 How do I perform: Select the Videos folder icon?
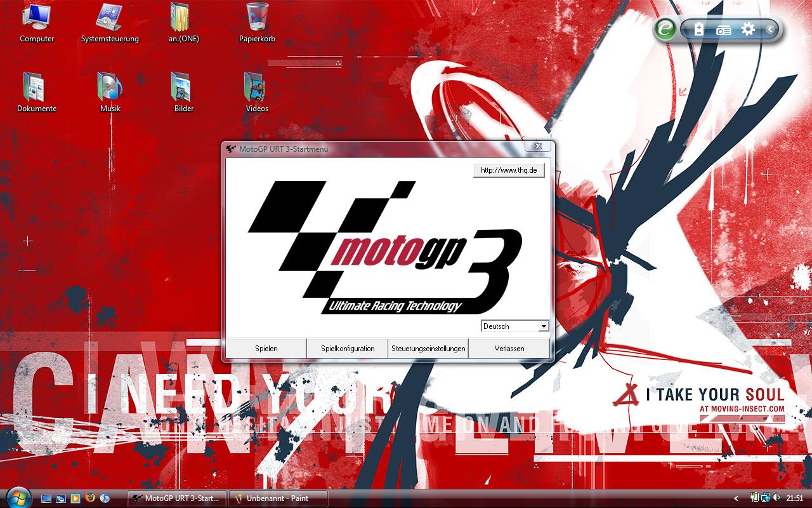[x=257, y=93]
